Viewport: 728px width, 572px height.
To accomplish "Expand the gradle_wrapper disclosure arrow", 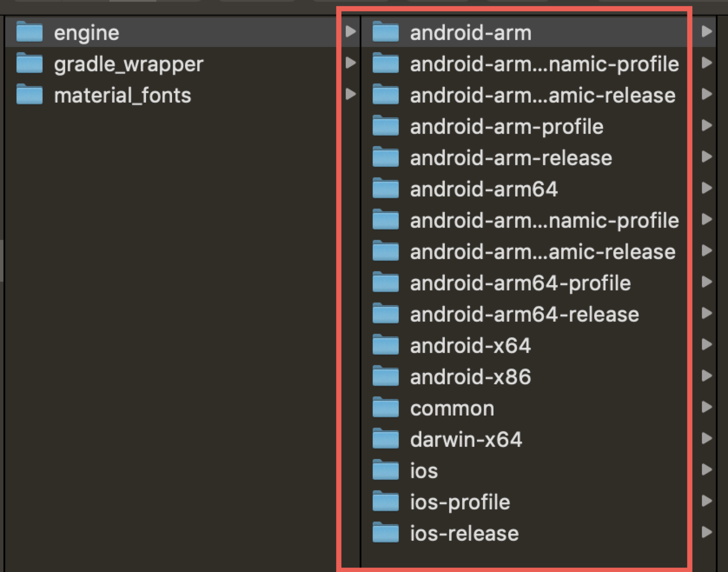I will (351, 63).
